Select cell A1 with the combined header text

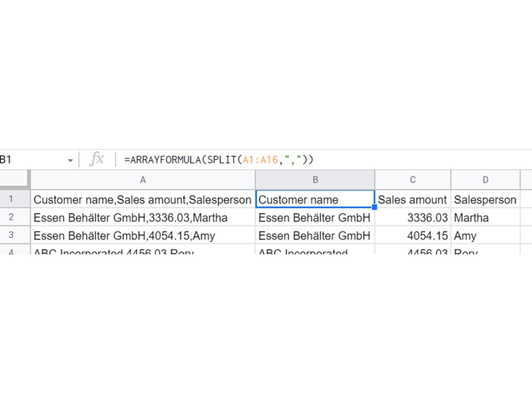coord(143,199)
